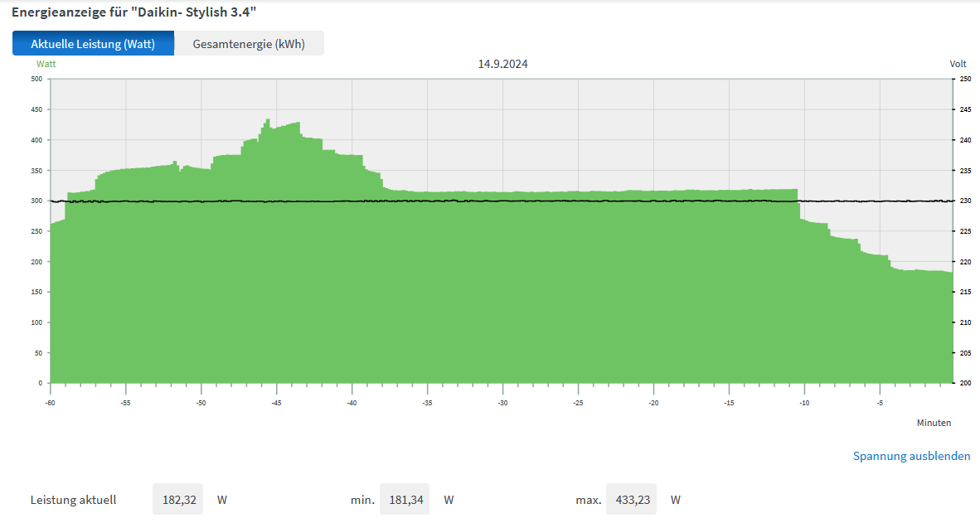The height and width of the screenshot is (523, 980).
Task: Click the Minuten axis label
Action: [934, 423]
